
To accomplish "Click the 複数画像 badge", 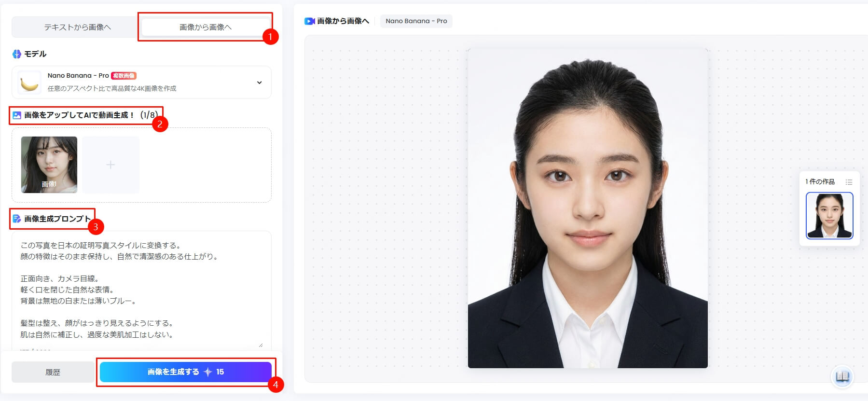I will 124,76.
